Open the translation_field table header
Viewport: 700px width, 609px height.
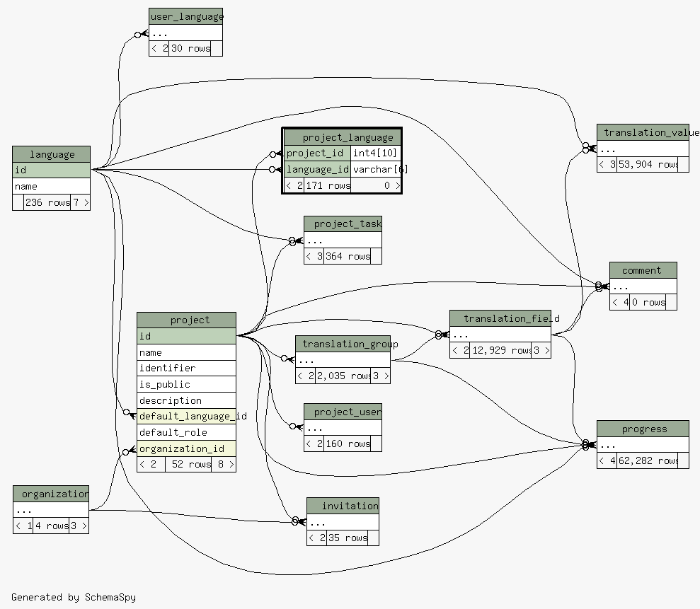click(x=500, y=318)
